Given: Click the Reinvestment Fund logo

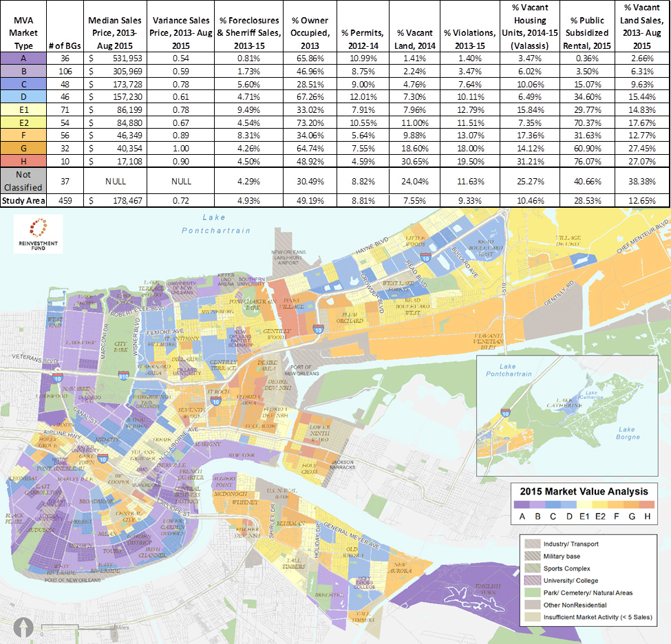Looking at the screenshot, I should tap(38, 234).
